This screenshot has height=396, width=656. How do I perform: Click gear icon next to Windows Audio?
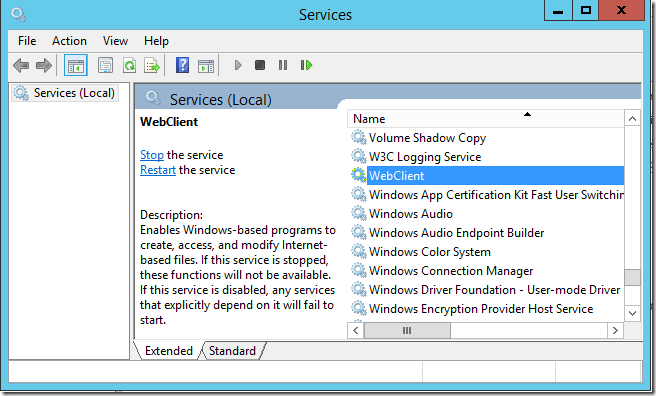[x=359, y=213]
